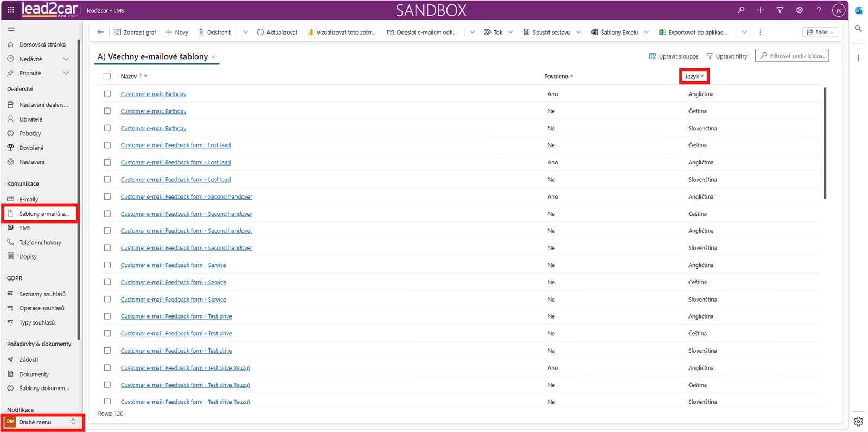The height and width of the screenshot is (432, 868).
Task: Open the Jazyk column header dropdown
Action: (x=694, y=77)
